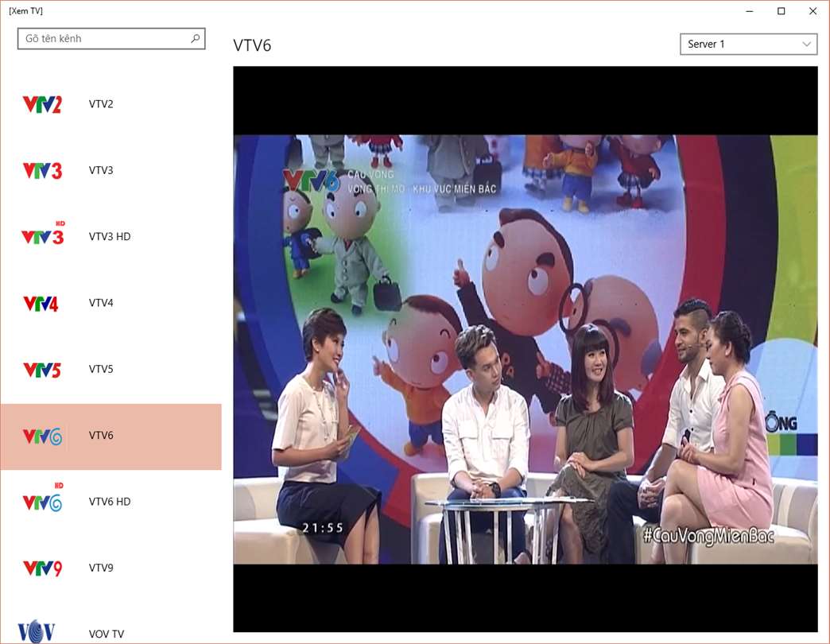830x644 pixels.
Task: Click the VTV6 channel logo in list
Action: point(42,436)
